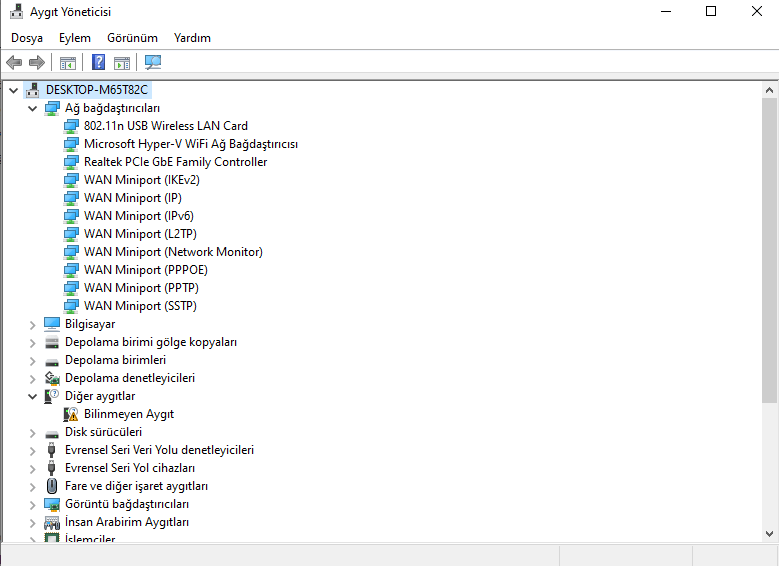779x566 pixels.
Task: Click the Bilgisayar monitor icon
Action: [x=52, y=324]
